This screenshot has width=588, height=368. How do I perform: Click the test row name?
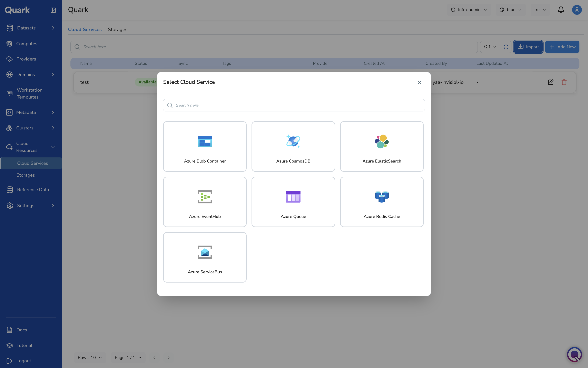84,82
